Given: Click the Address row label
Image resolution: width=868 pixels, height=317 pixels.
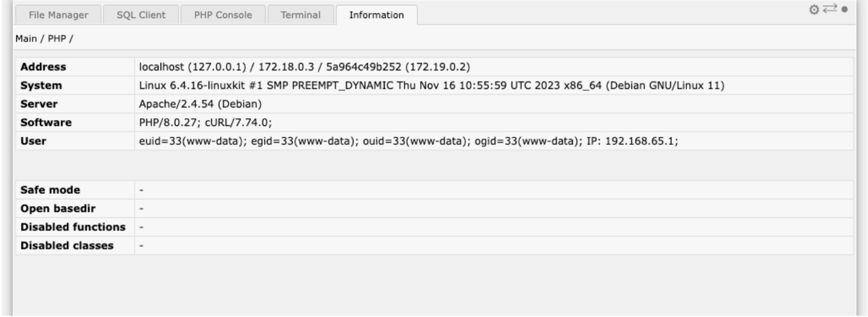Looking at the screenshot, I should pos(43,66).
